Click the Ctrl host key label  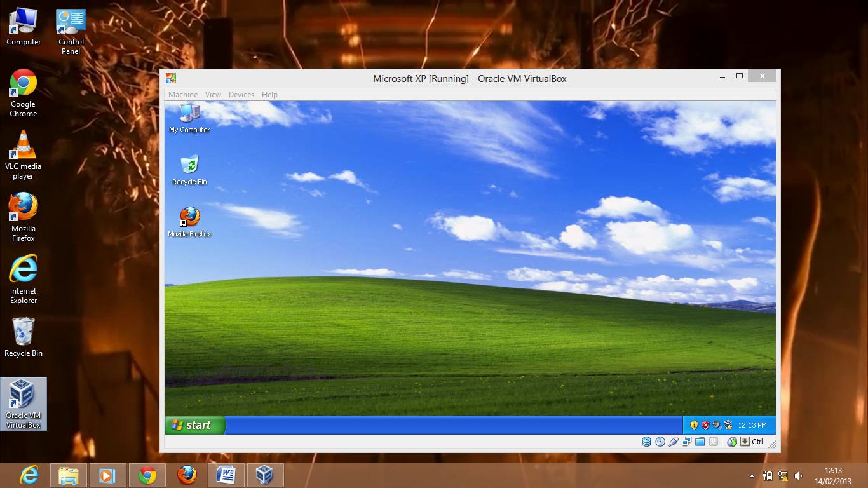(x=757, y=442)
